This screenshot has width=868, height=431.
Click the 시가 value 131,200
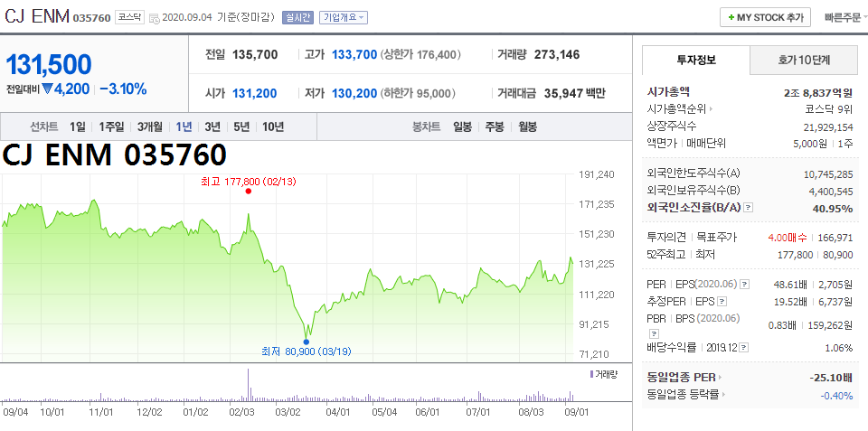[x=255, y=93]
